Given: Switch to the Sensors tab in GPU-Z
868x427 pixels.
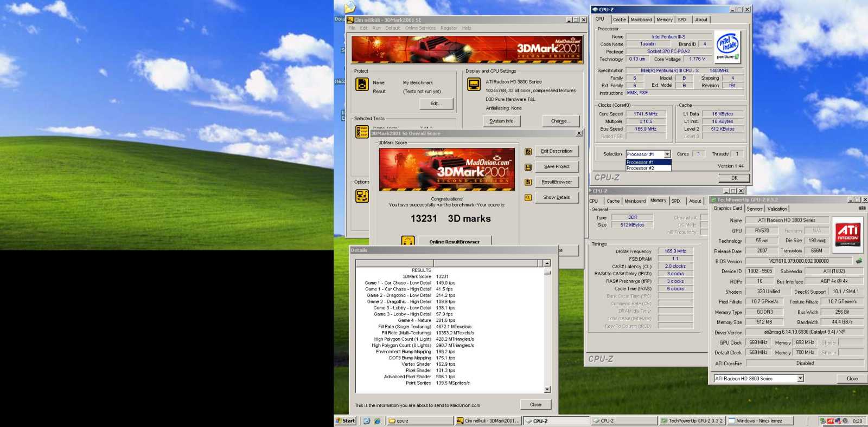Looking at the screenshot, I should click(x=755, y=209).
